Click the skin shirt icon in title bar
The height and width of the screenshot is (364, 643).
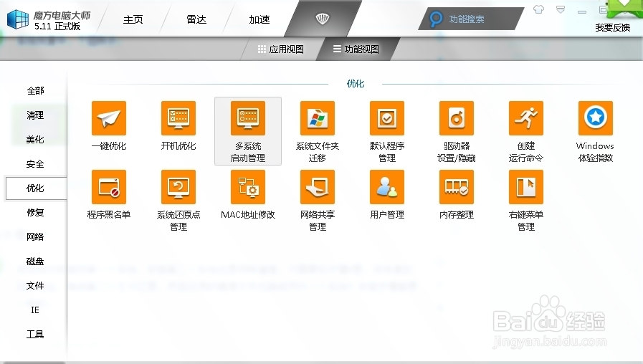(x=538, y=9)
